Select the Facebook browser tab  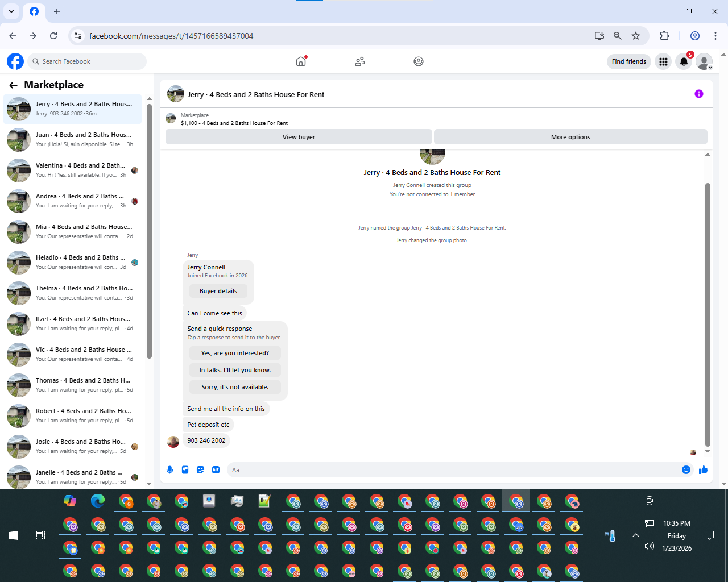[34, 11]
